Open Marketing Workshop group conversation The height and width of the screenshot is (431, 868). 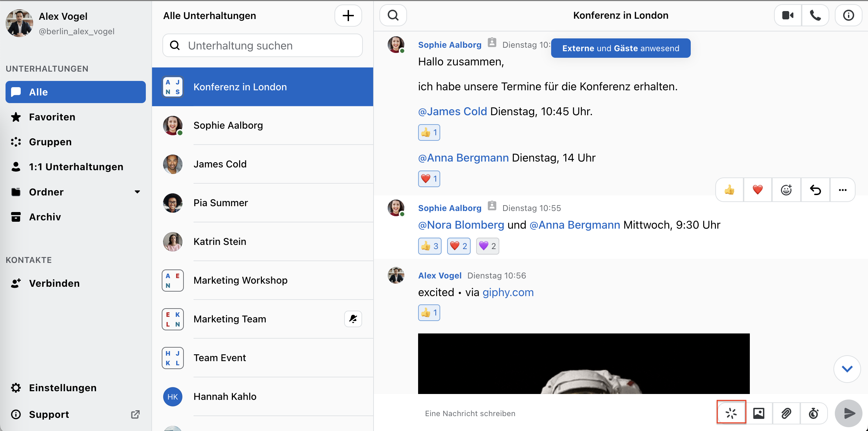pos(262,280)
